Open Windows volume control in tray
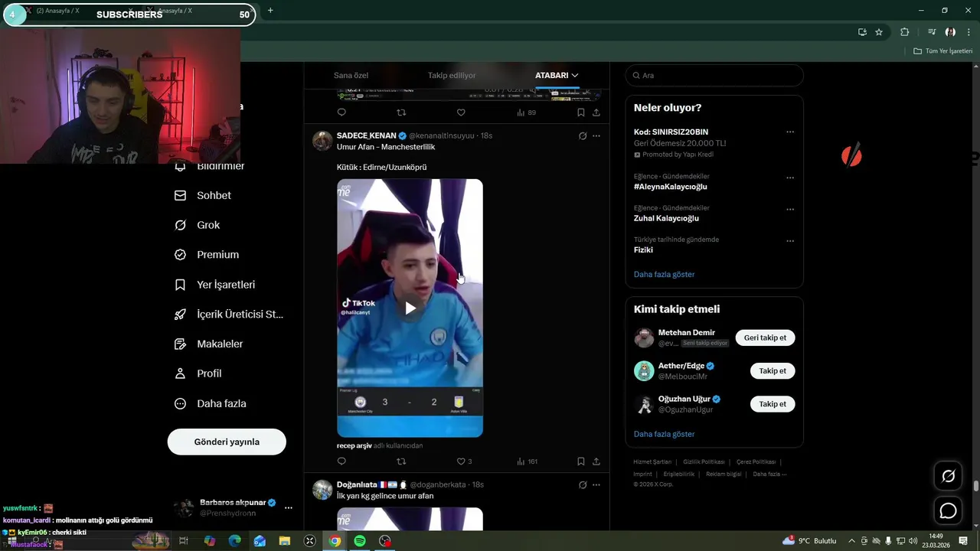 (x=913, y=541)
